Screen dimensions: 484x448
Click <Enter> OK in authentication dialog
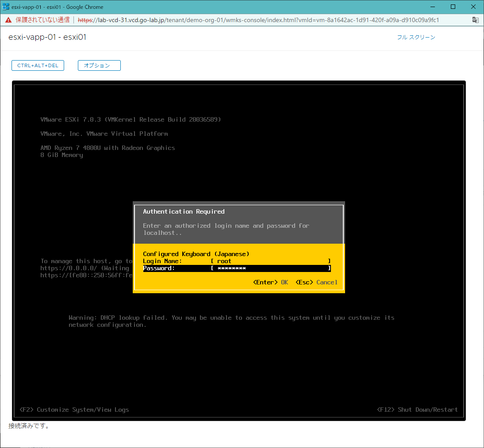point(270,282)
